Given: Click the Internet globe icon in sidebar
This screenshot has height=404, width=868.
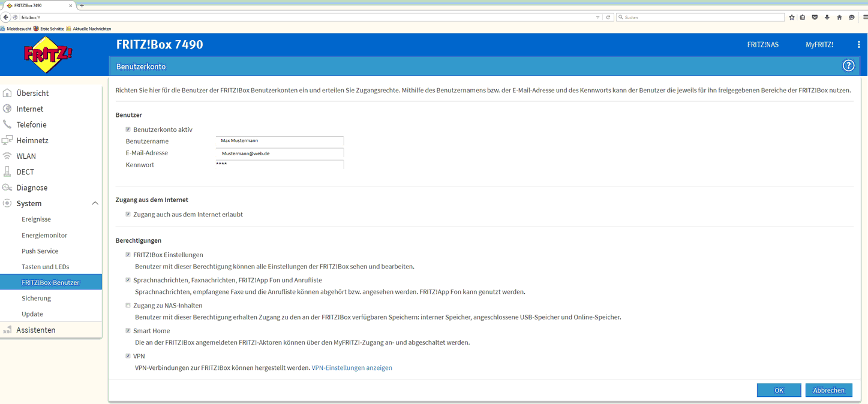Looking at the screenshot, I should click(x=7, y=108).
